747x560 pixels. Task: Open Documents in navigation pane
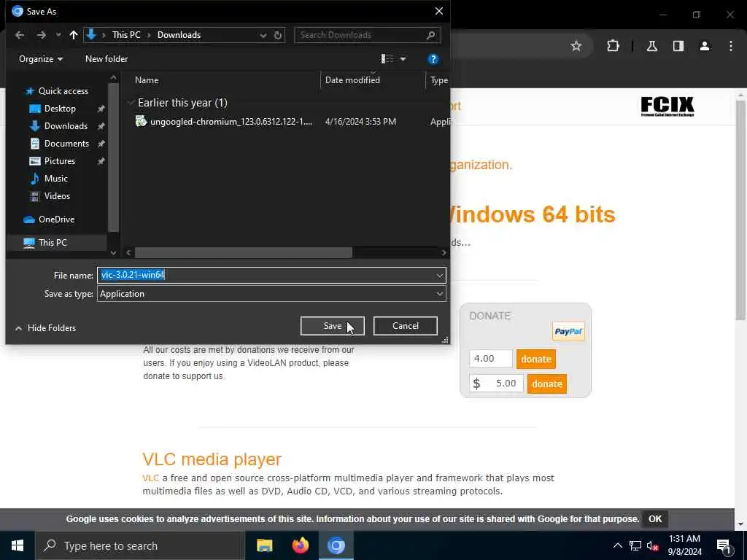pyautogui.click(x=66, y=144)
